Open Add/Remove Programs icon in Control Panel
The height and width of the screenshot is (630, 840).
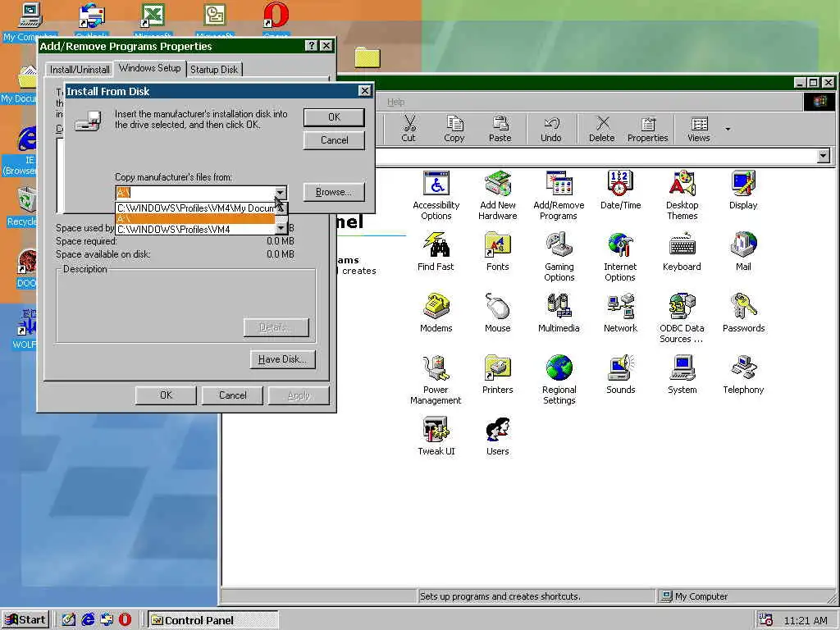[x=559, y=195]
